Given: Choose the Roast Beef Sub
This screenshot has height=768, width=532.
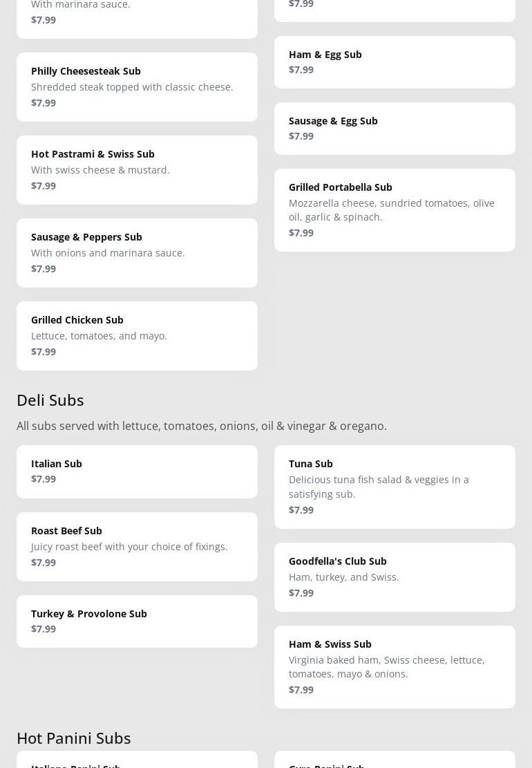Looking at the screenshot, I should point(137,547).
